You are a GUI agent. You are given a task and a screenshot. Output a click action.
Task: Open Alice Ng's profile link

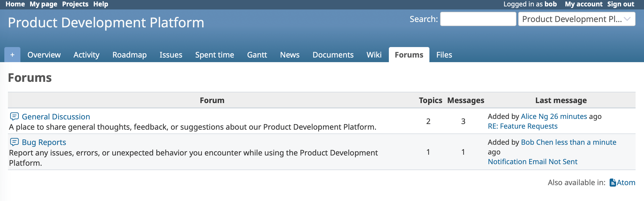pos(534,116)
